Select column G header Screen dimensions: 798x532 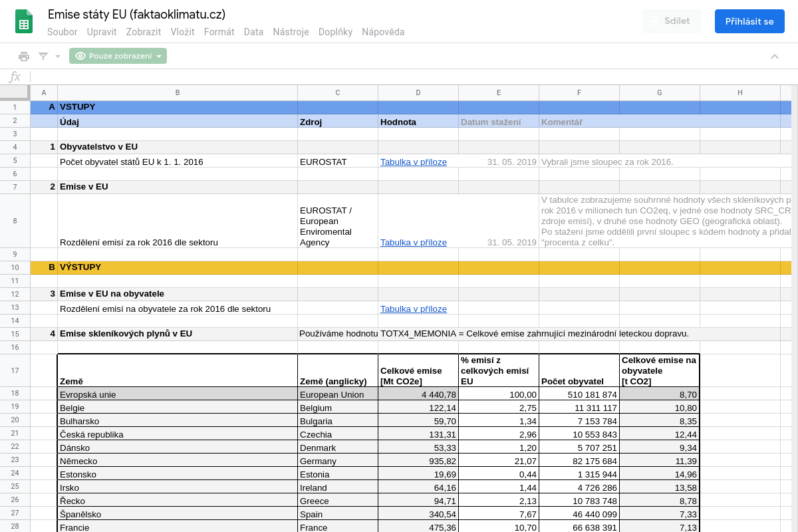click(660, 92)
